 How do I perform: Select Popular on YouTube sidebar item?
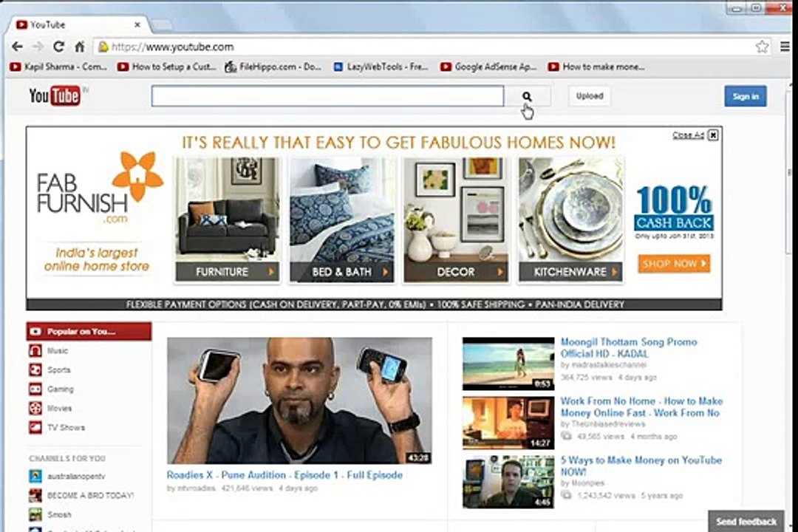[x=89, y=332]
